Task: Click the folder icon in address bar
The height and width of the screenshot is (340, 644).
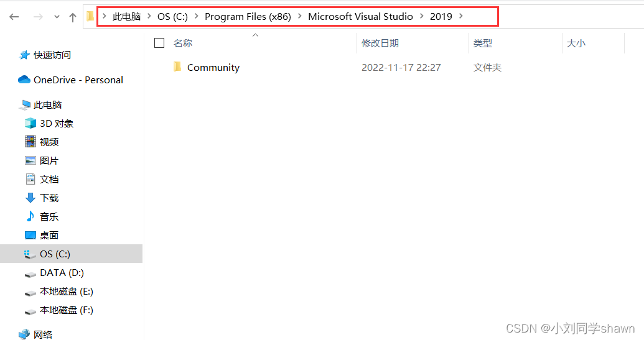Action: pyautogui.click(x=90, y=16)
